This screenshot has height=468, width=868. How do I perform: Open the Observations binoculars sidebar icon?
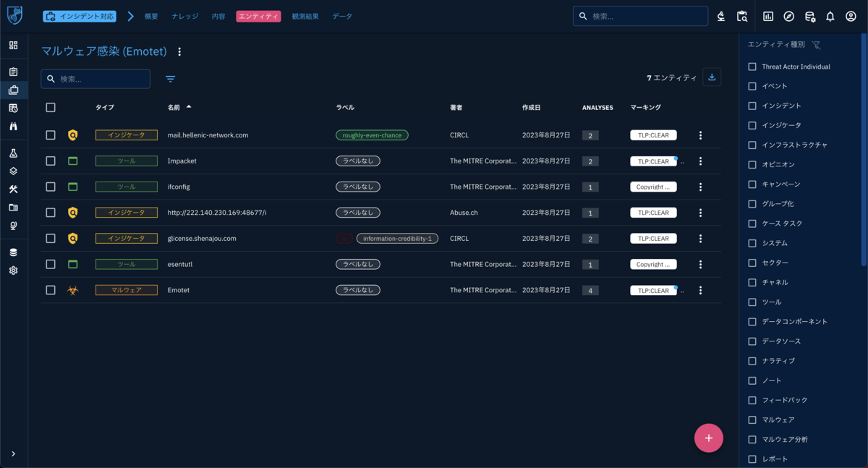click(x=13, y=126)
